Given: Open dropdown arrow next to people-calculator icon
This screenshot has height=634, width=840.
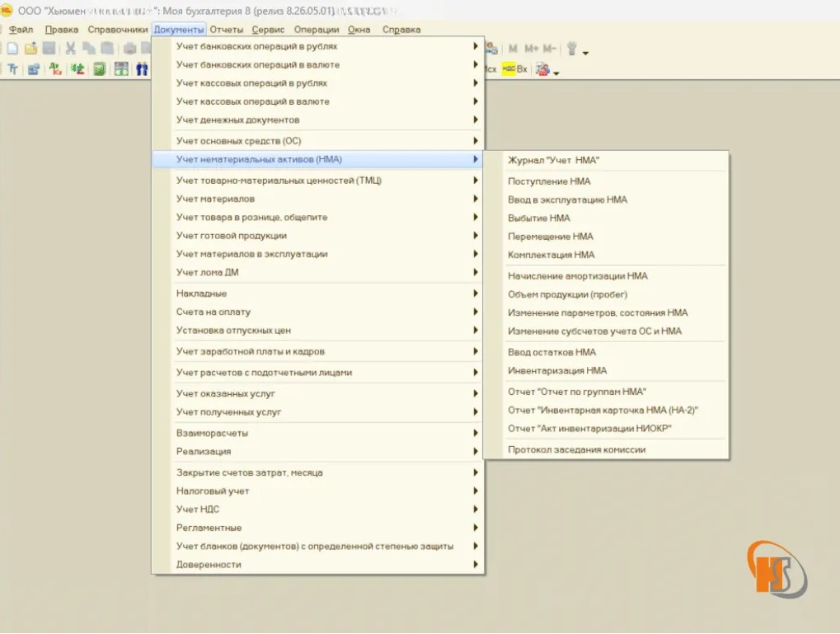Looking at the screenshot, I should 556,73.
